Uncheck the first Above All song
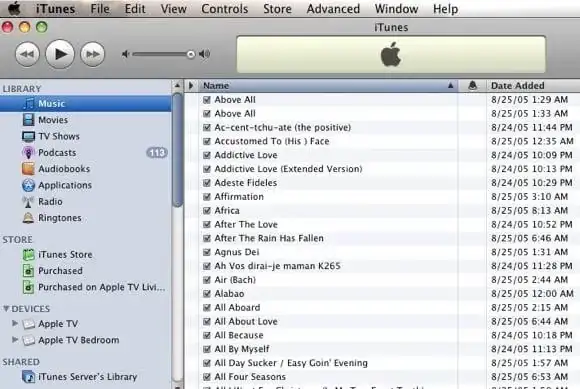The width and height of the screenshot is (580, 389). 207,100
